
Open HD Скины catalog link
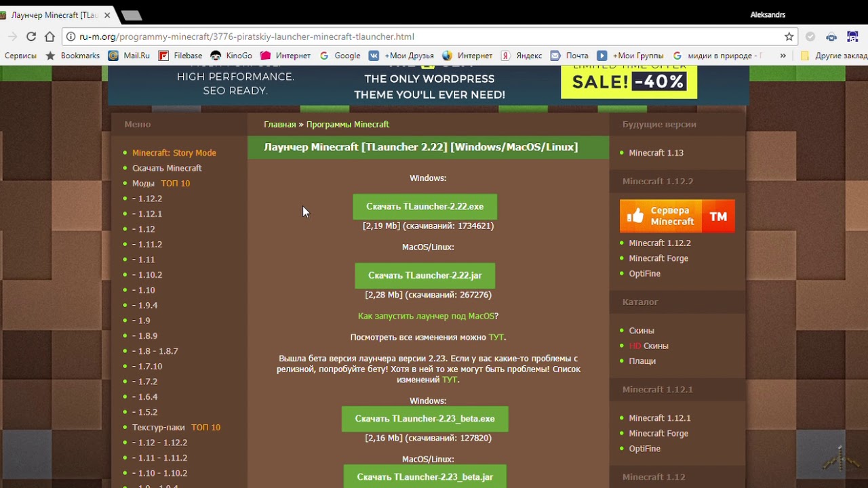point(648,346)
